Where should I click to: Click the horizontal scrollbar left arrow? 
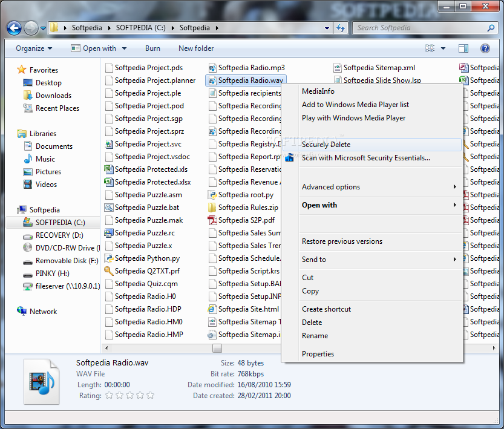coord(106,348)
